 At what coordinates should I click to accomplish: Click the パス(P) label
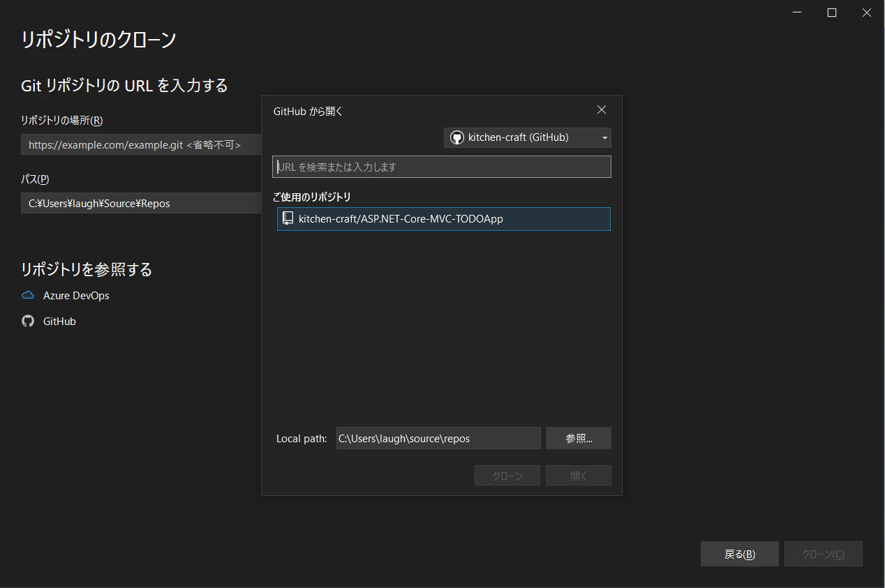point(36,179)
